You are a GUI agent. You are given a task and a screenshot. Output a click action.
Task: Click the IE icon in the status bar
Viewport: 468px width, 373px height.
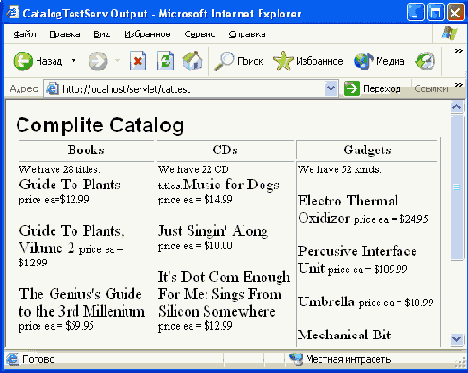point(13,359)
